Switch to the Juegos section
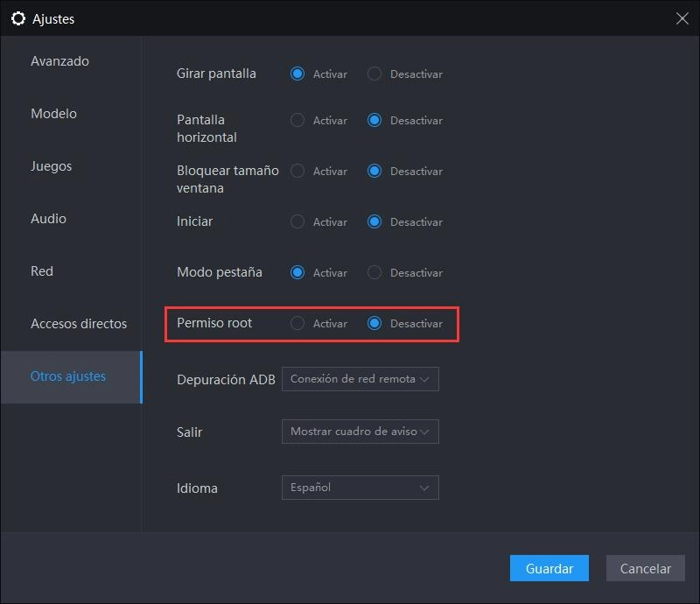Viewport: 700px width, 604px height. tap(51, 166)
